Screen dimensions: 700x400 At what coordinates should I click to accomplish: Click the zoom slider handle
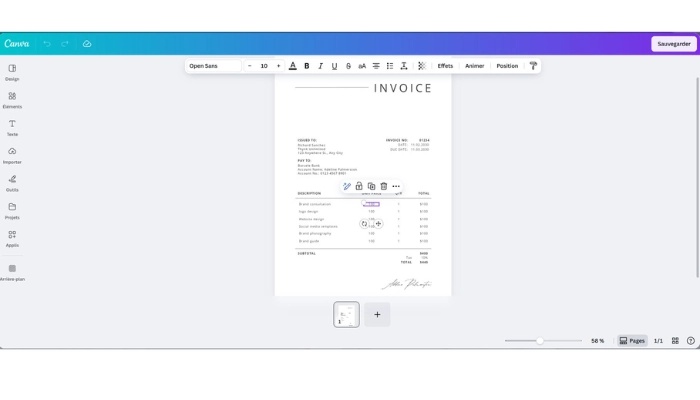540,341
